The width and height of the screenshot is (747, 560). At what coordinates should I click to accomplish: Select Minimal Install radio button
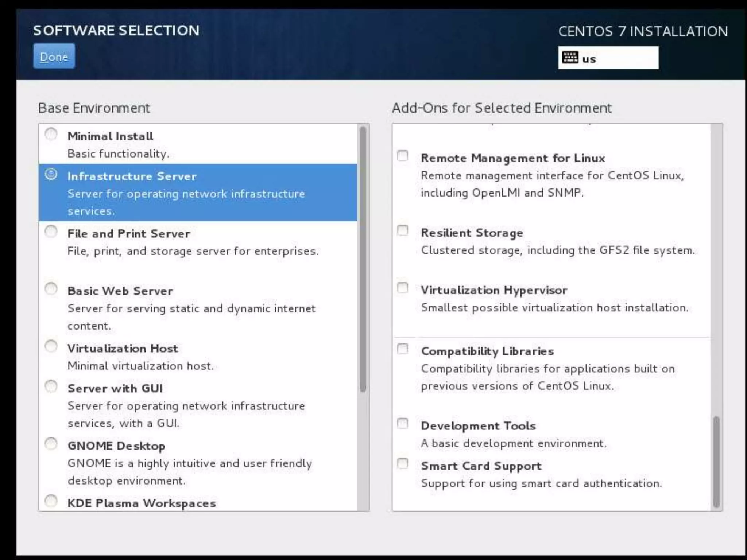coord(51,134)
